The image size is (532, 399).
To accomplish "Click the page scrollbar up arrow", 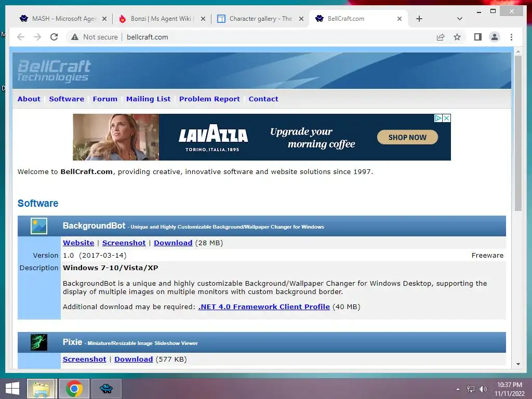I will pyautogui.click(x=518, y=51).
